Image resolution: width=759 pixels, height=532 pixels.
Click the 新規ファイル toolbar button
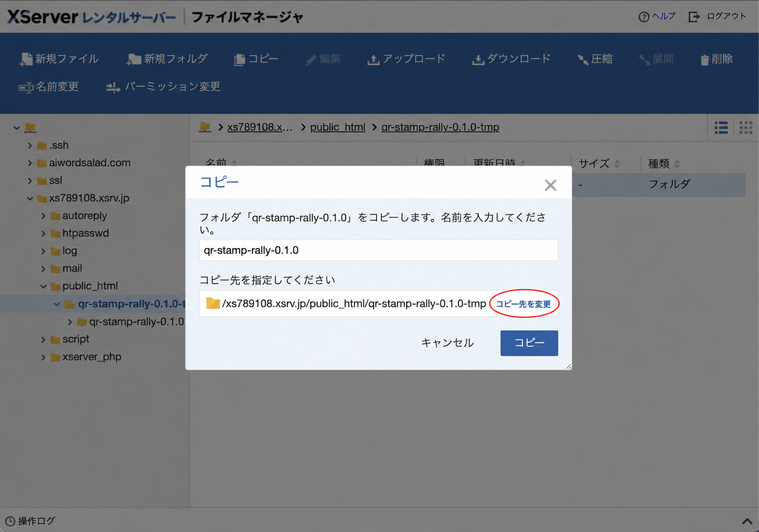[x=59, y=59]
